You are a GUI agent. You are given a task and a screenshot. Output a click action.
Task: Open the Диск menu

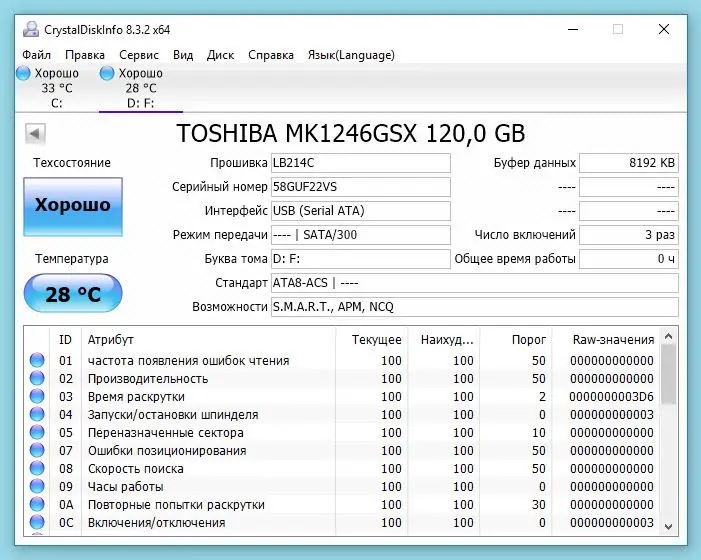220,55
